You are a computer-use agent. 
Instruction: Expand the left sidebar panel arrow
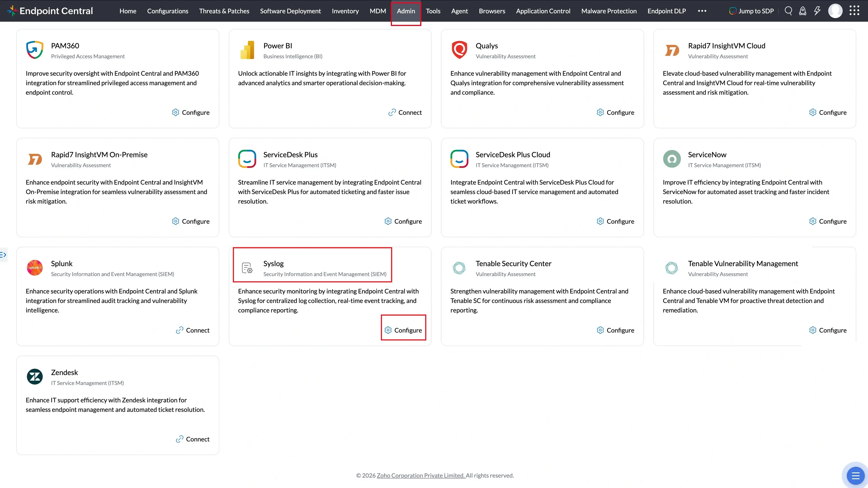point(3,255)
